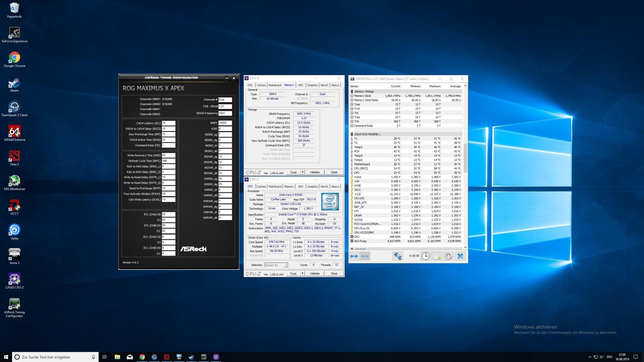Open Mainboard tab in lower CPU-Z window

point(275,186)
